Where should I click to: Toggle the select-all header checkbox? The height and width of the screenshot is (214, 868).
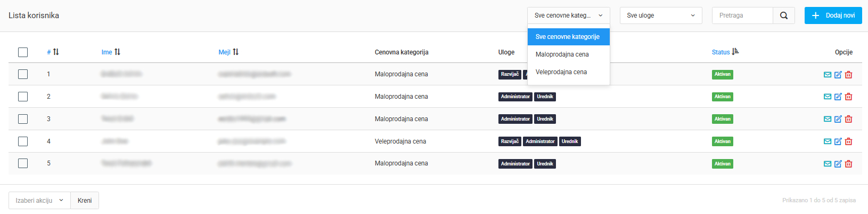23,52
